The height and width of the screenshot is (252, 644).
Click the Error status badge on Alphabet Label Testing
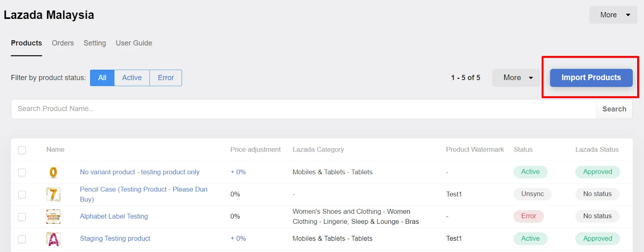pos(528,216)
